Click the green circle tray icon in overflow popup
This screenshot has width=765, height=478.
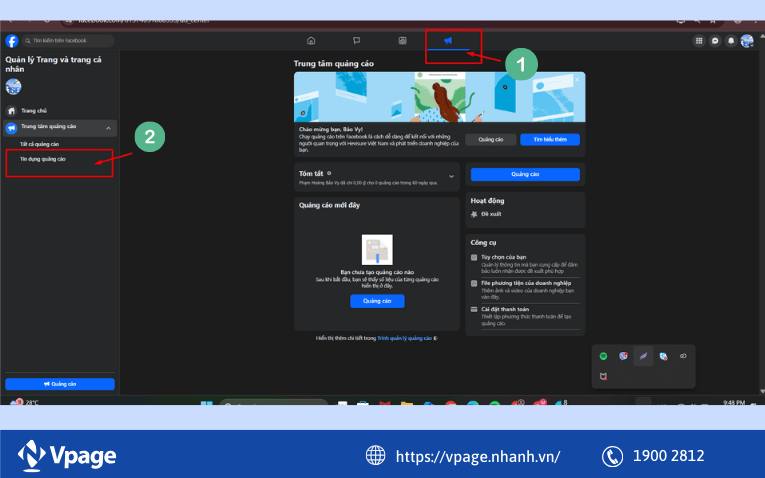(x=604, y=356)
